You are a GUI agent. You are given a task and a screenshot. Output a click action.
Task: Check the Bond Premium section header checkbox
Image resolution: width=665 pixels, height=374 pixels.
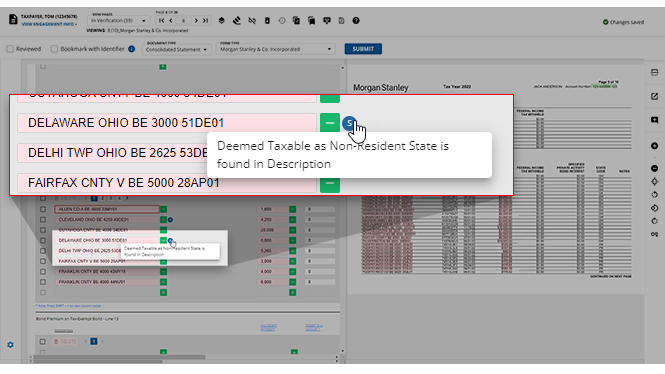43,341
